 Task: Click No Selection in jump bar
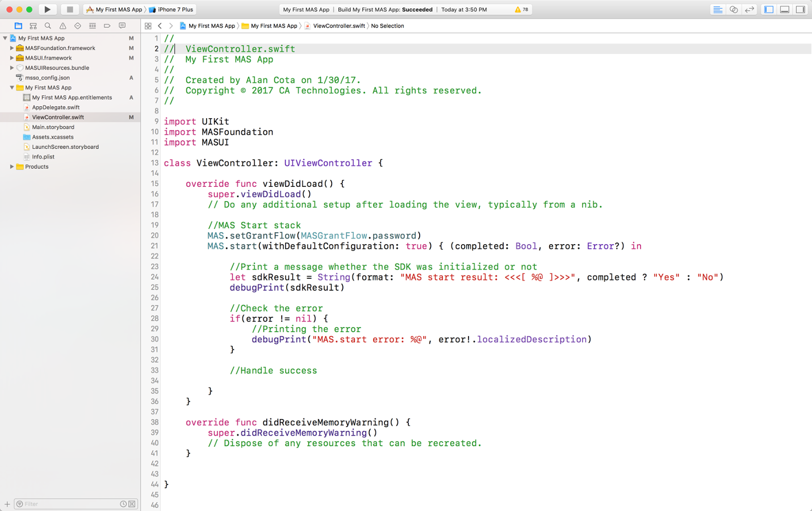pyautogui.click(x=387, y=26)
